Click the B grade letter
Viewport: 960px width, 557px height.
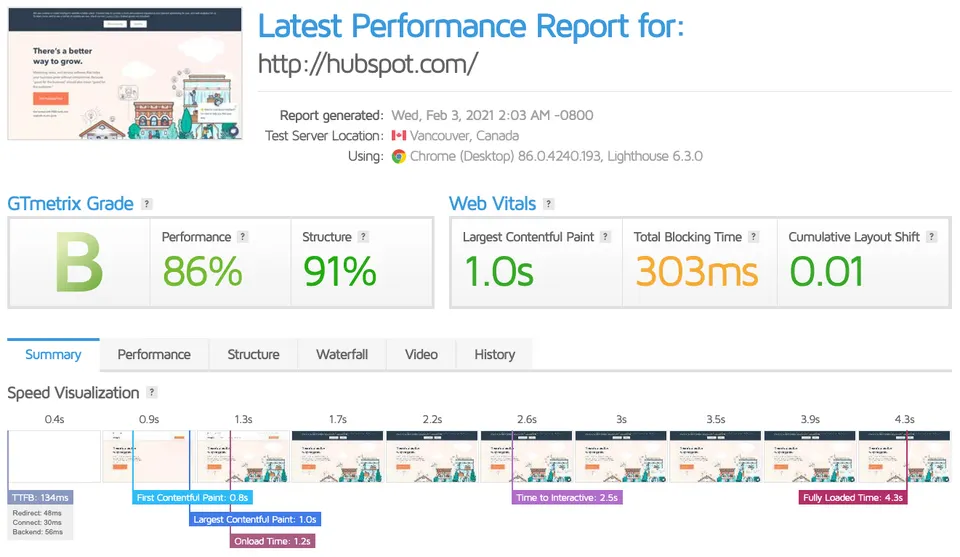pos(79,263)
